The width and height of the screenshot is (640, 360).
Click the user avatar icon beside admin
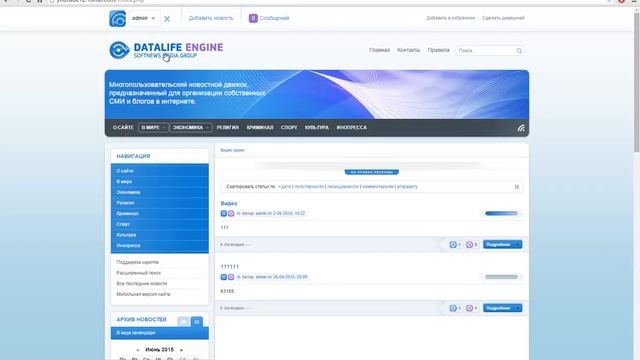pyautogui.click(x=118, y=19)
